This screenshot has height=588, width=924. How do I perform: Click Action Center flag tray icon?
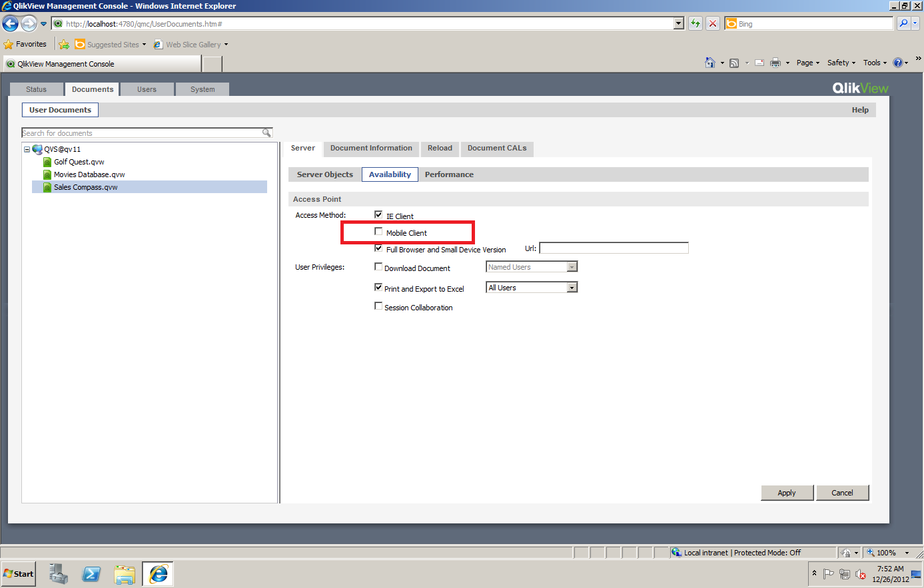click(829, 574)
